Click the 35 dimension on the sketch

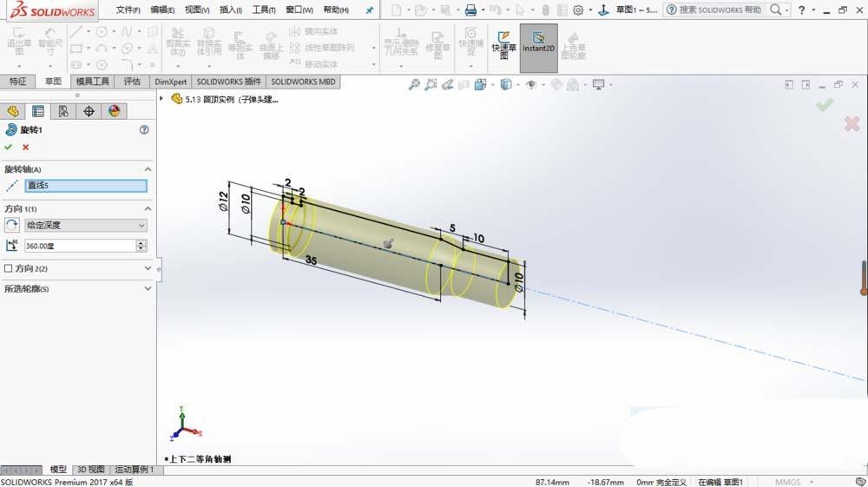311,260
